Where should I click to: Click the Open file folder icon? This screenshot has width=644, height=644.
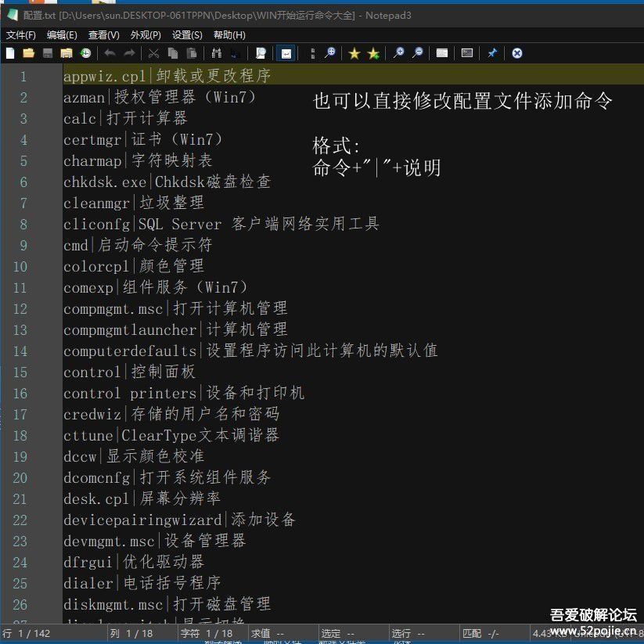point(29,53)
